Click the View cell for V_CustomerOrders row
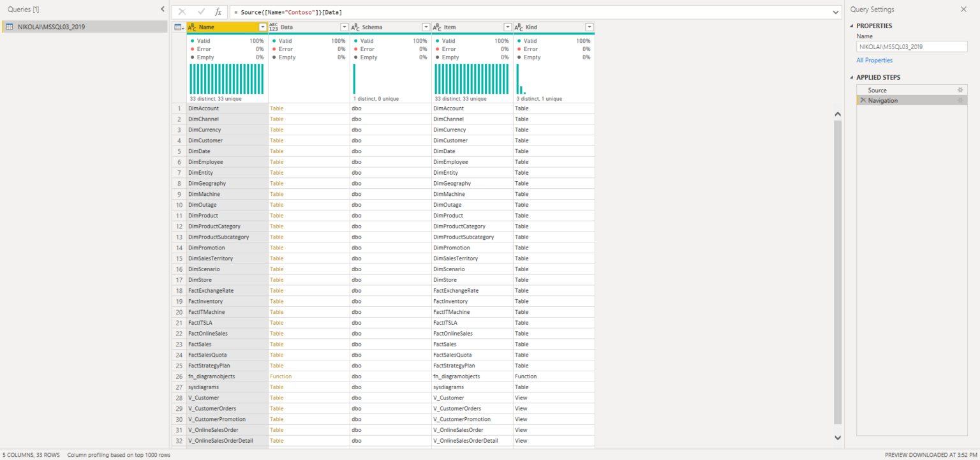 coord(554,408)
